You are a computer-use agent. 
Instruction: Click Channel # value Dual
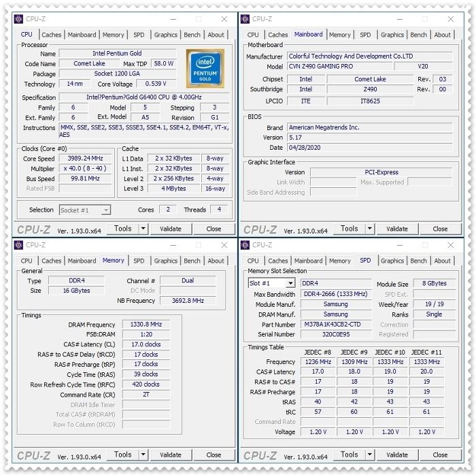point(188,280)
